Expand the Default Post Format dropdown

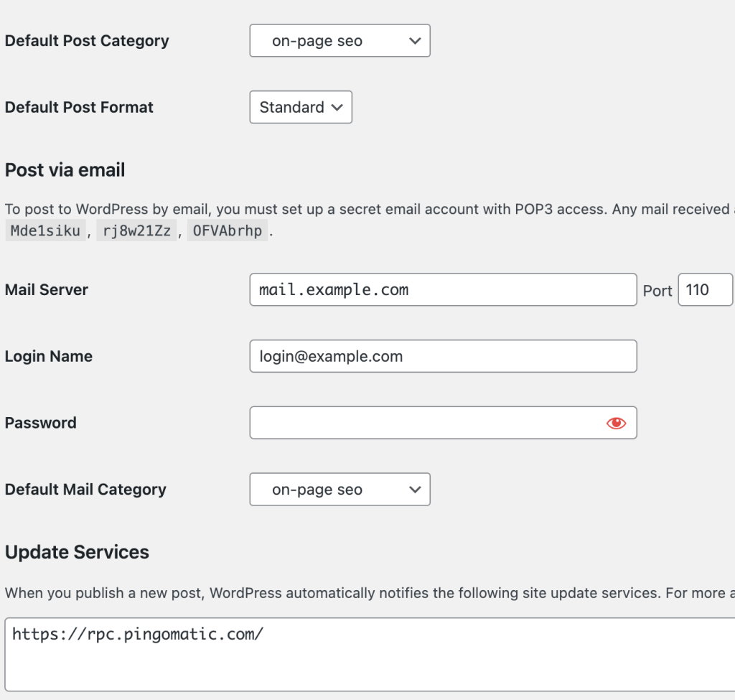click(301, 107)
